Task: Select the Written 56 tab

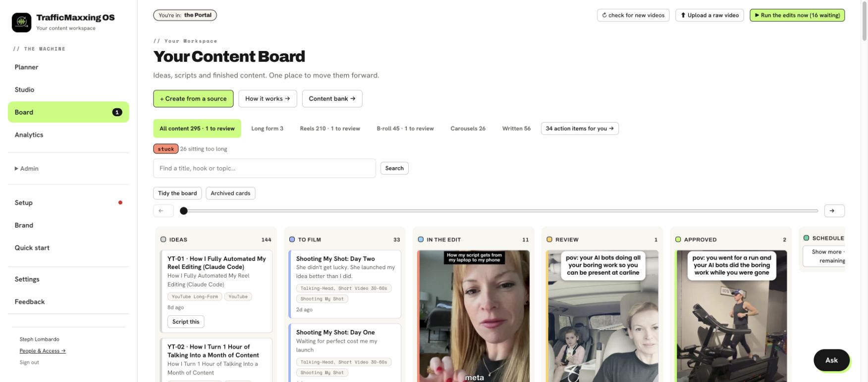Action: [x=516, y=129]
